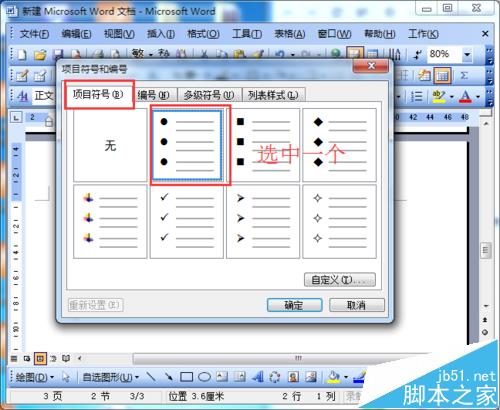Click the Select Objects pointer icon

pos(66,377)
